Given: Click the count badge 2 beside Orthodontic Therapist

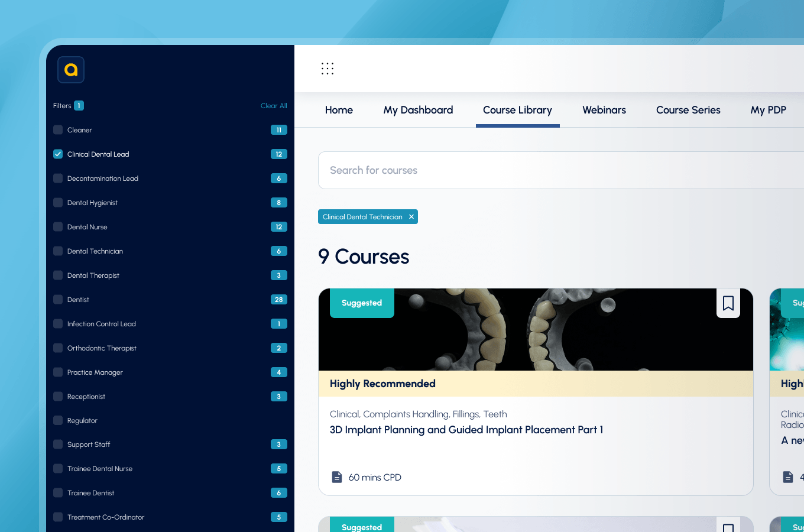Looking at the screenshot, I should (279, 348).
